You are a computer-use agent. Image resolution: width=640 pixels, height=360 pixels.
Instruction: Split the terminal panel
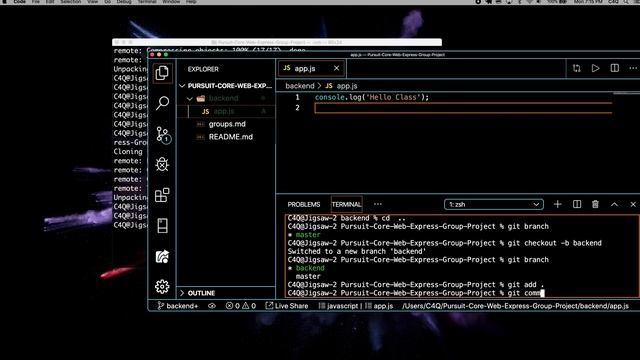point(577,204)
